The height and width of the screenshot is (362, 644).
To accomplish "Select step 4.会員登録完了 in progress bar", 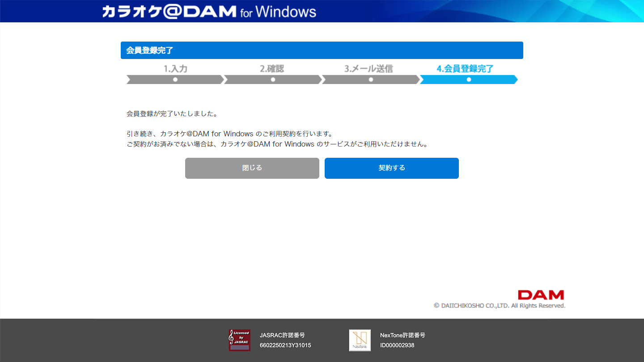I will (x=468, y=74).
